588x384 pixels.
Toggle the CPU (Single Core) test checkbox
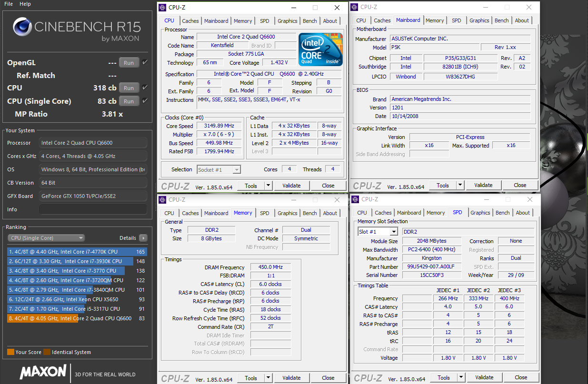pos(145,101)
